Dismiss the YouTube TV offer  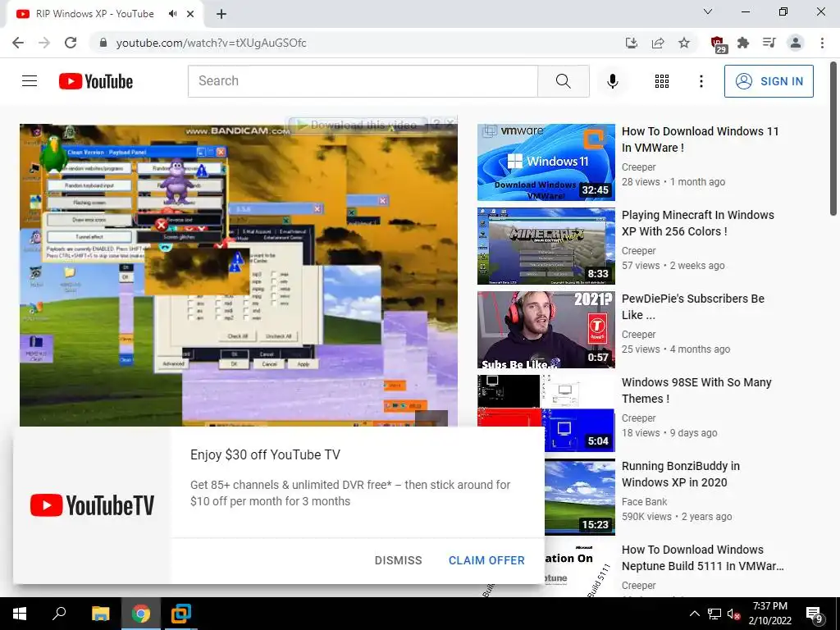point(398,560)
